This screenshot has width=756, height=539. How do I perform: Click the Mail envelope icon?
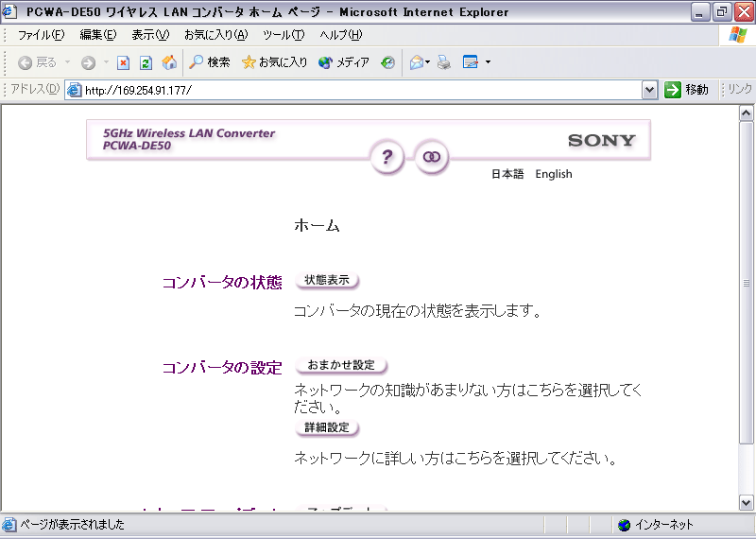(x=417, y=62)
